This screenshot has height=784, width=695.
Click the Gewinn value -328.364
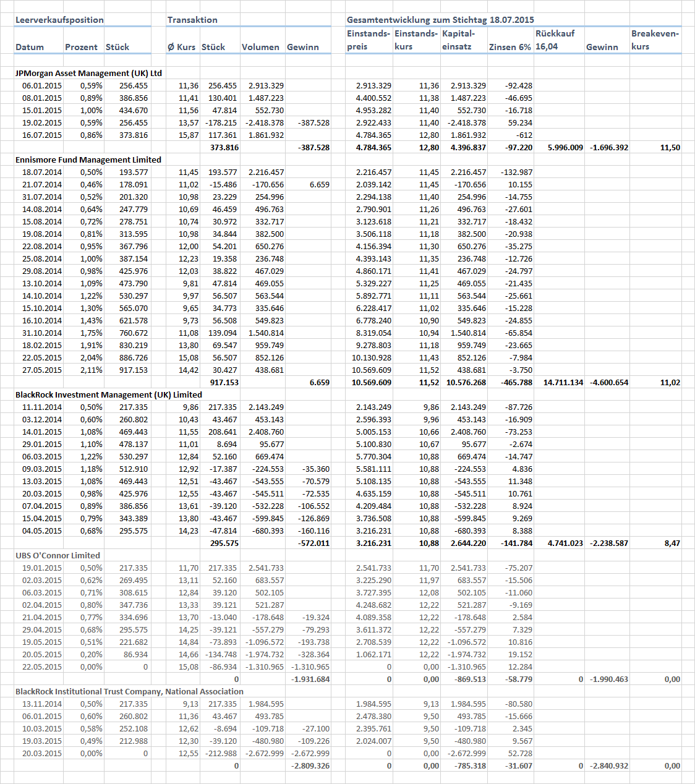(x=313, y=654)
